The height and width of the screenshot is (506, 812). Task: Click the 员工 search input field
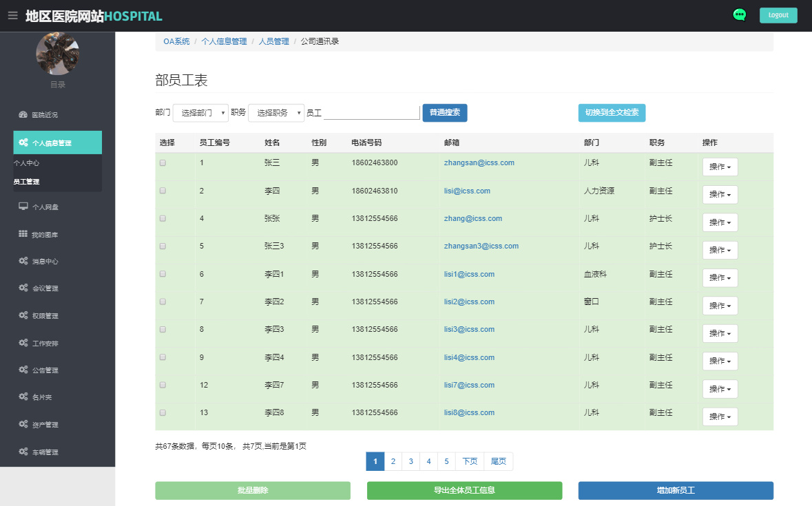click(x=371, y=113)
